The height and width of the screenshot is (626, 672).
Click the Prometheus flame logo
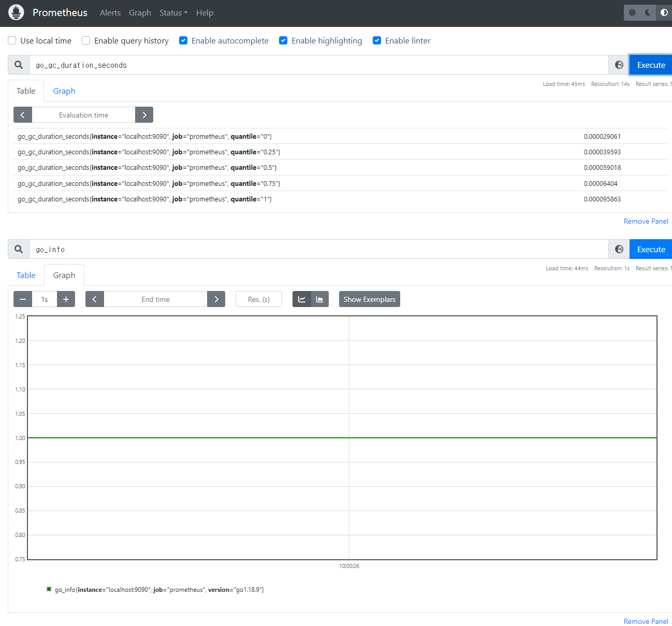coord(16,12)
